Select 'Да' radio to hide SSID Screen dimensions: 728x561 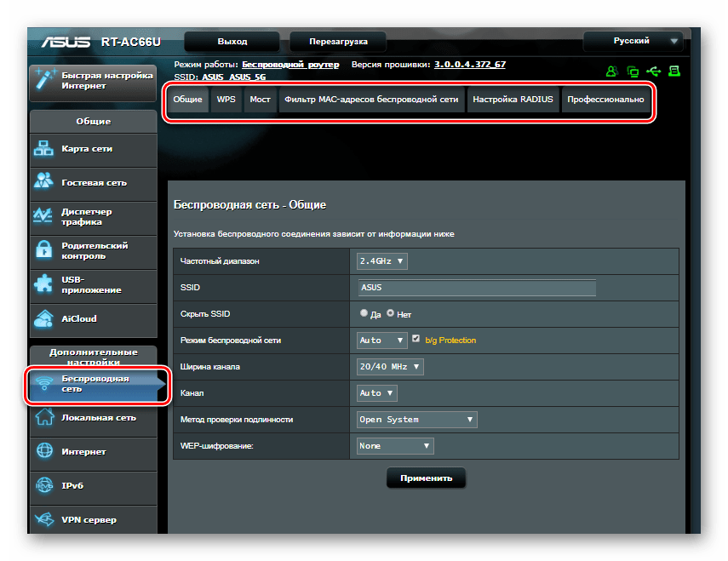coord(364,313)
